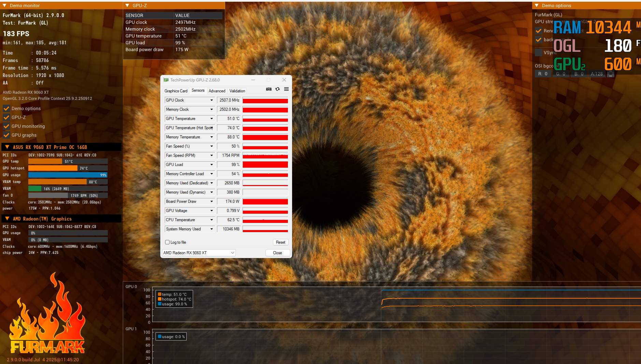The height and width of the screenshot is (364, 641).
Task: Adjust the B value of OSI bgcolor
Action: click(579, 74)
